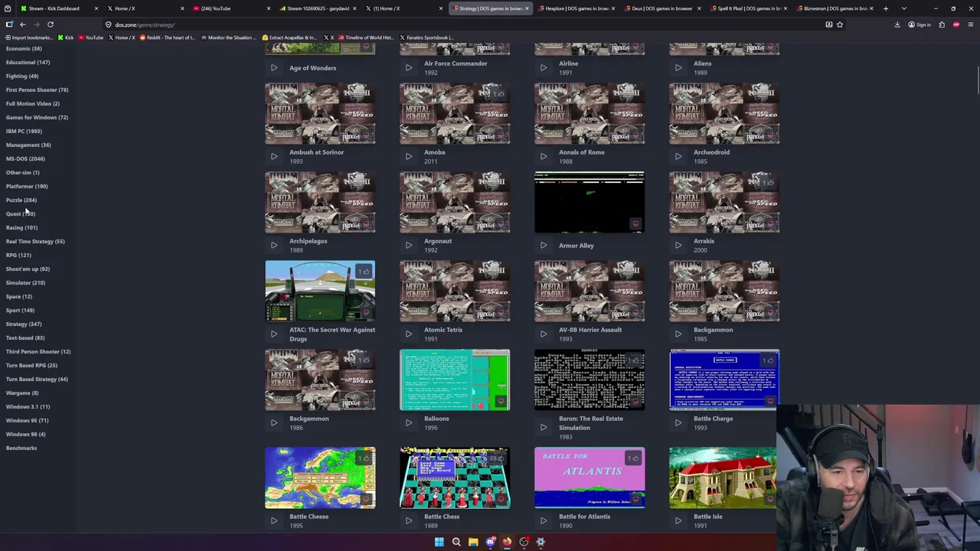This screenshot has width=980, height=551.
Task: Open Timeline of World History bookmark
Action: pos(365,37)
